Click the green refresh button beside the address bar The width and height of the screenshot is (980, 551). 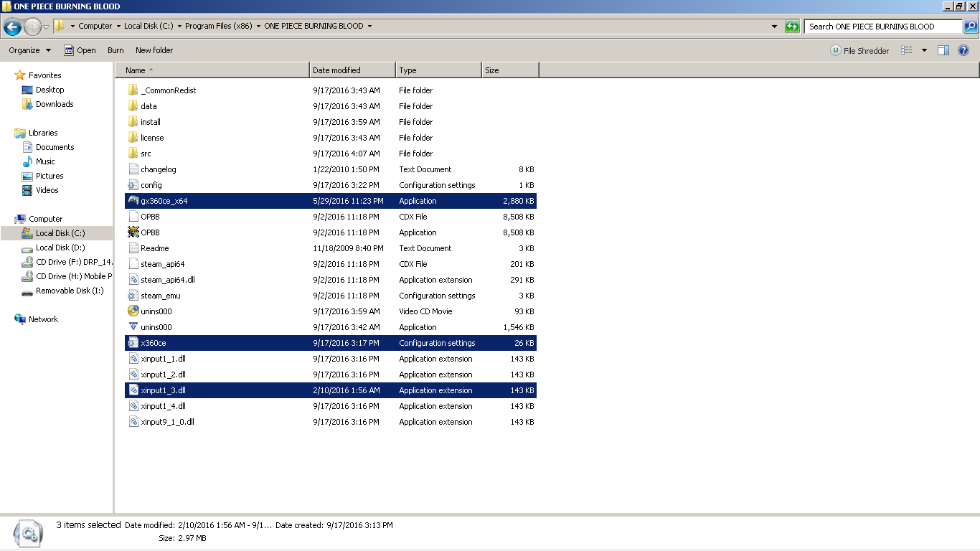coord(792,27)
